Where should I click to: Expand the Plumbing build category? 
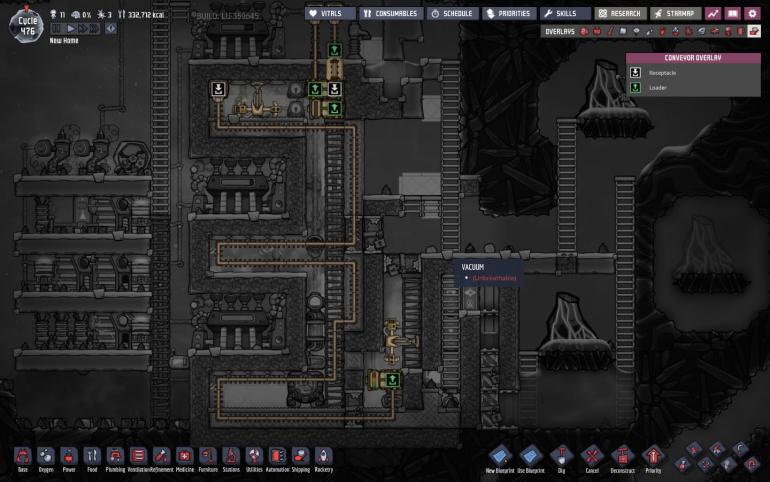point(115,456)
